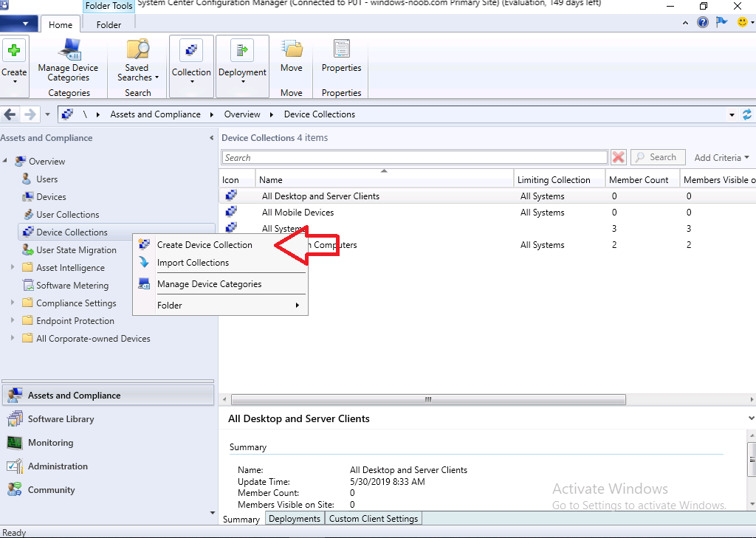Click the Import Collections menu icon

[144, 262]
